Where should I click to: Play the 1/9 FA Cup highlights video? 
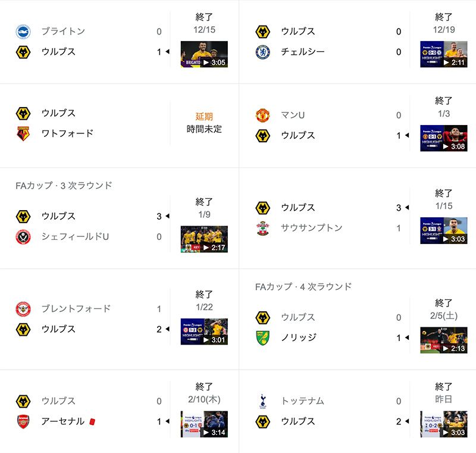pos(204,239)
